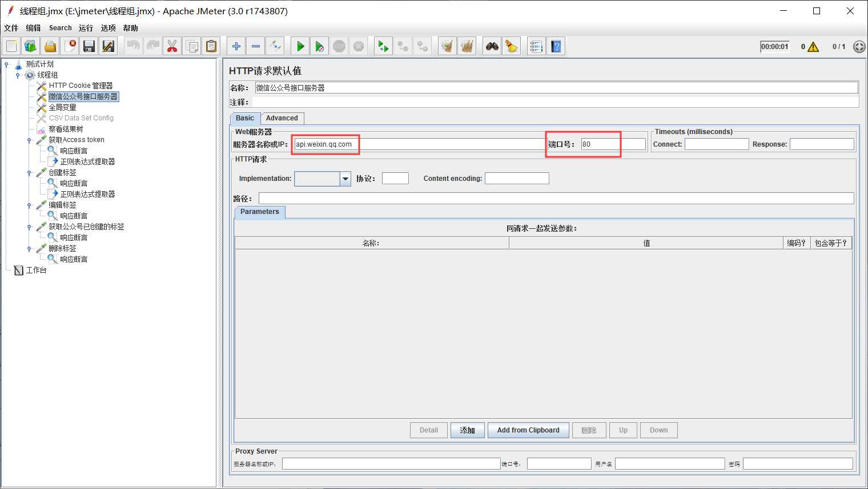Click Start no pauses toolbar icon
The image size is (868, 489).
tap(320, 46)
